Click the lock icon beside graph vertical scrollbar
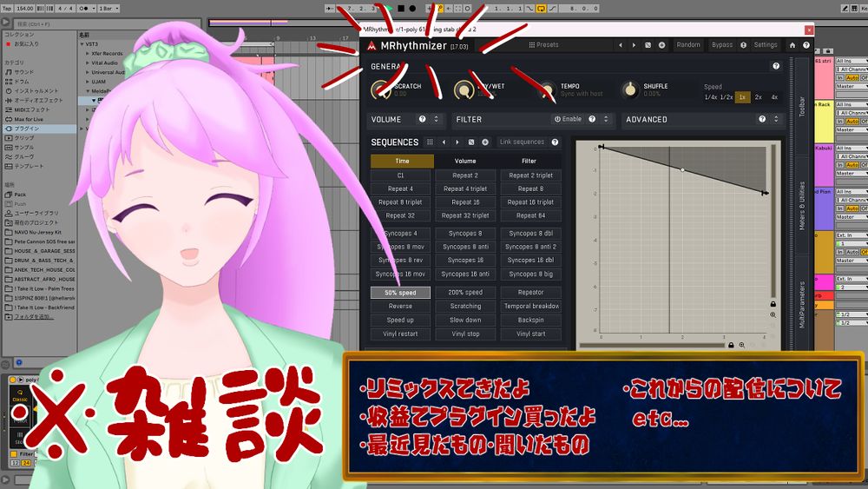 click(x=773, y=303)
